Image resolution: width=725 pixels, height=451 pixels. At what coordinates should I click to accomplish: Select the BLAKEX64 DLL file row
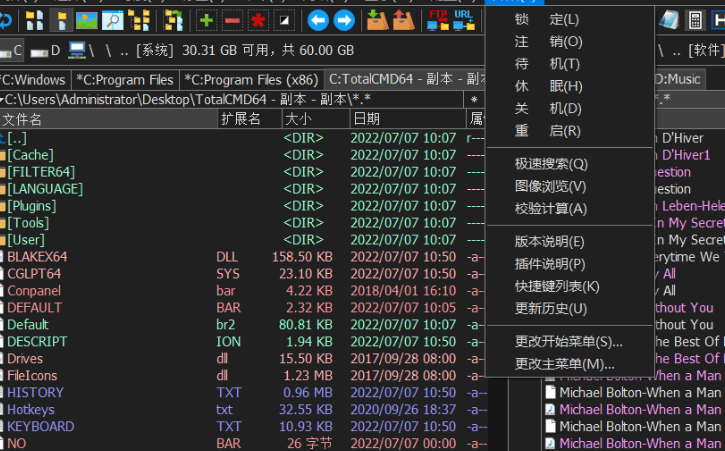pyautogui.click(x=242, y=257)
